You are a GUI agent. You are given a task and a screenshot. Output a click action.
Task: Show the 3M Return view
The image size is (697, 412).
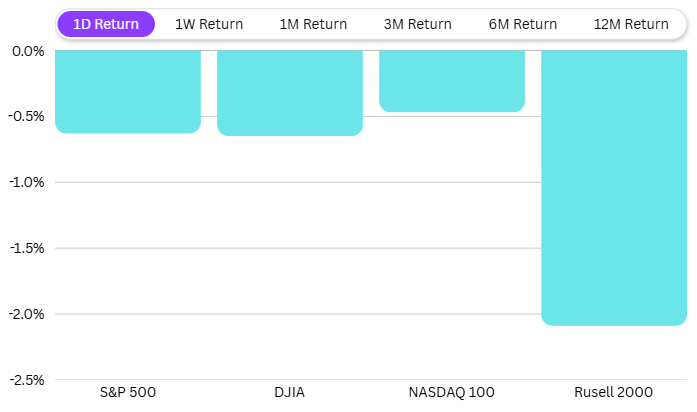418,24
